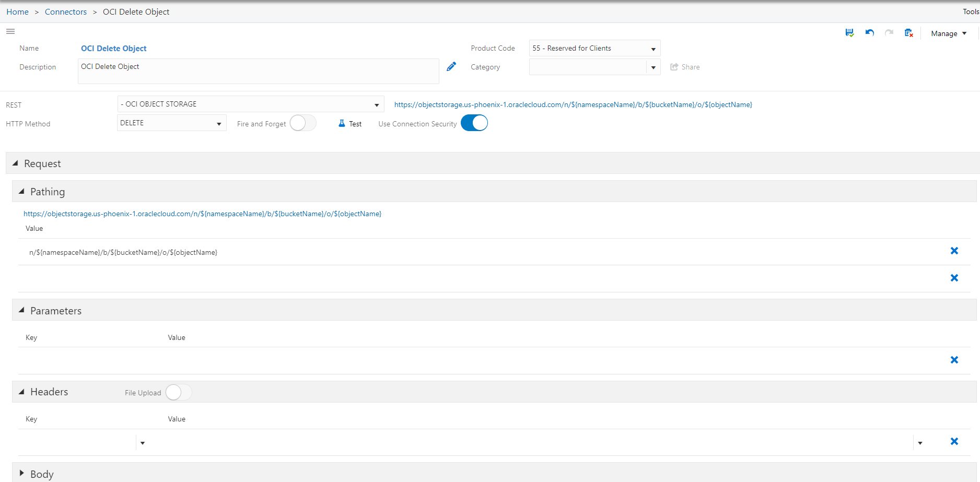The width and height of the screenshot is (980, 482).
Task: Remove the Headers row
Action: (x=954, y=441)
